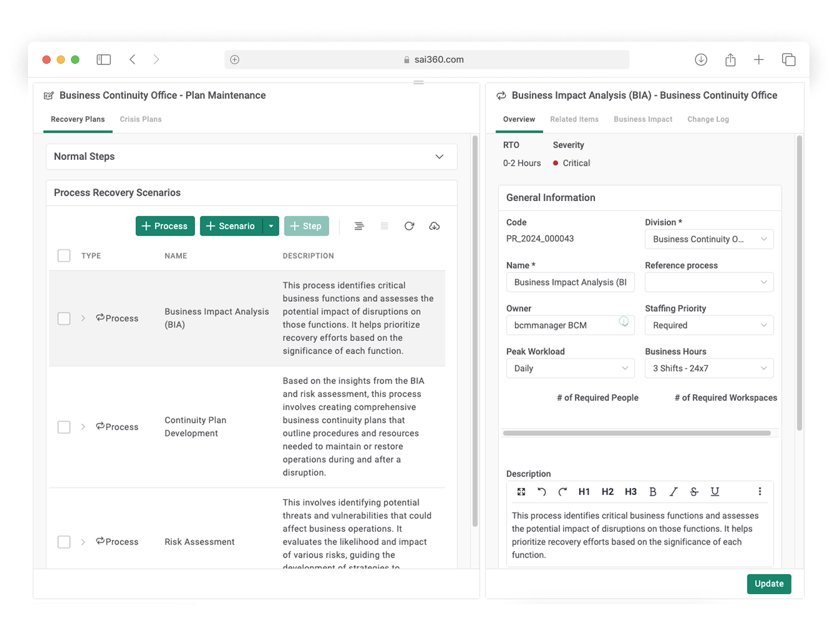Toggle bold in description editor
This screenshot has width=835, height=644.
(x=652, y=492)
